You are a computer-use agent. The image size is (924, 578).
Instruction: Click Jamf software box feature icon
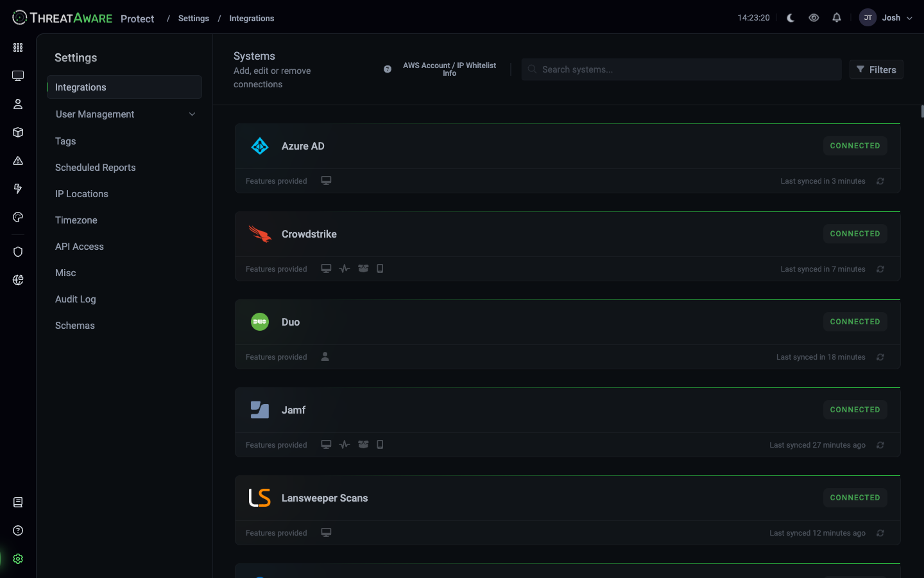(363, 444)
